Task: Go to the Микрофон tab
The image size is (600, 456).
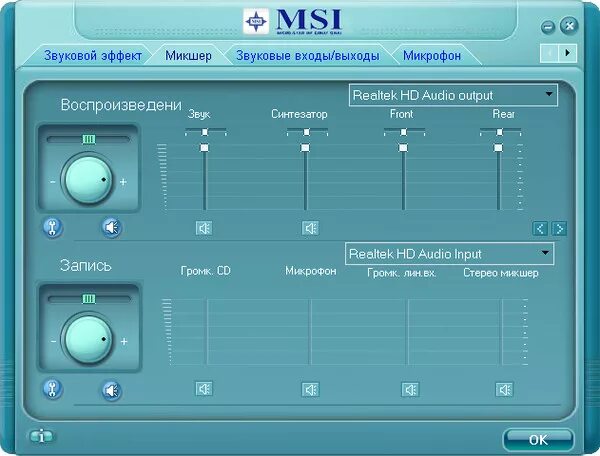Action: coord(432,56)
